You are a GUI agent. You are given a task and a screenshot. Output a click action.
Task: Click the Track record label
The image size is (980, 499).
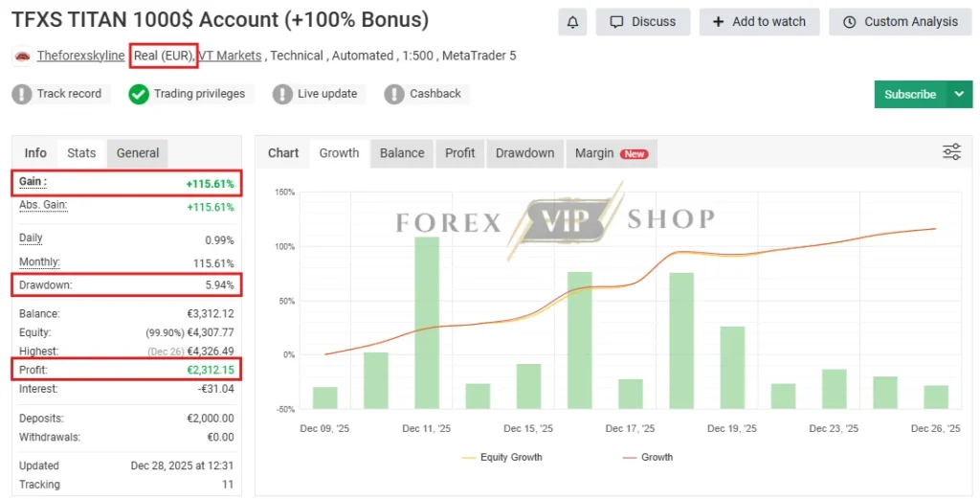click(x=69, y=94)
